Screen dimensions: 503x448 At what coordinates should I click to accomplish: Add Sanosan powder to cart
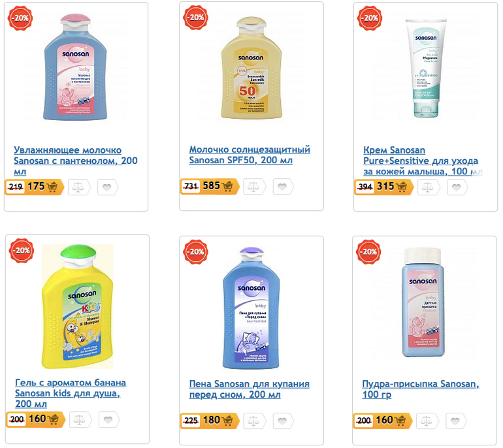coord(400,421)
